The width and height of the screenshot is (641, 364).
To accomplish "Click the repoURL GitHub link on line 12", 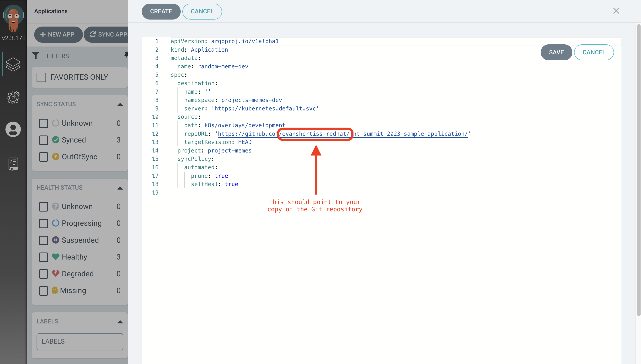I will (x=343, y=134).
